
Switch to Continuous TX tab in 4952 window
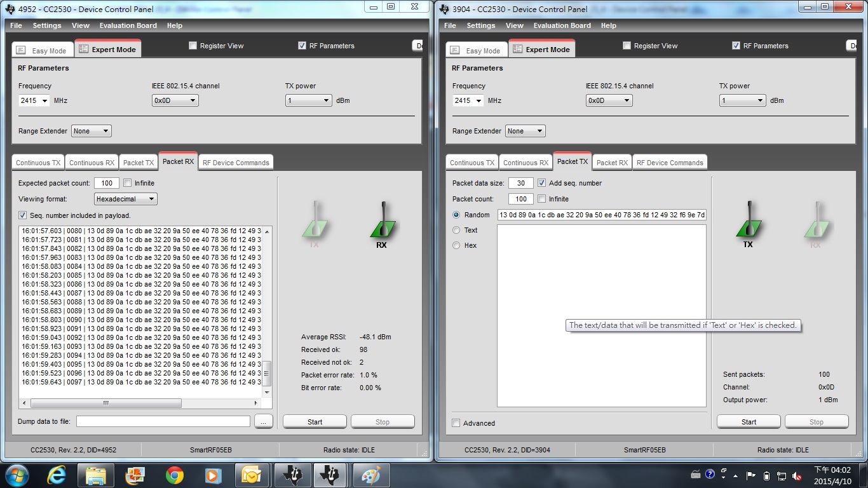(38, 163)
